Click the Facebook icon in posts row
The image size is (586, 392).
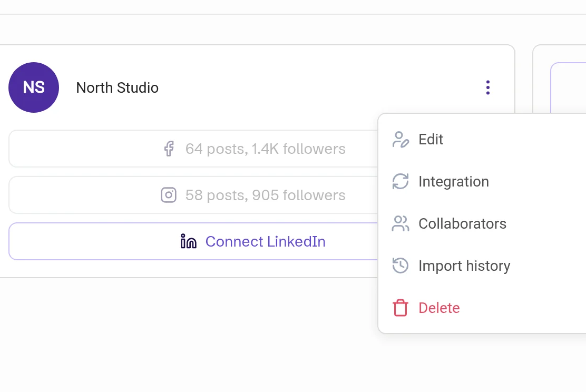[169, 149]
